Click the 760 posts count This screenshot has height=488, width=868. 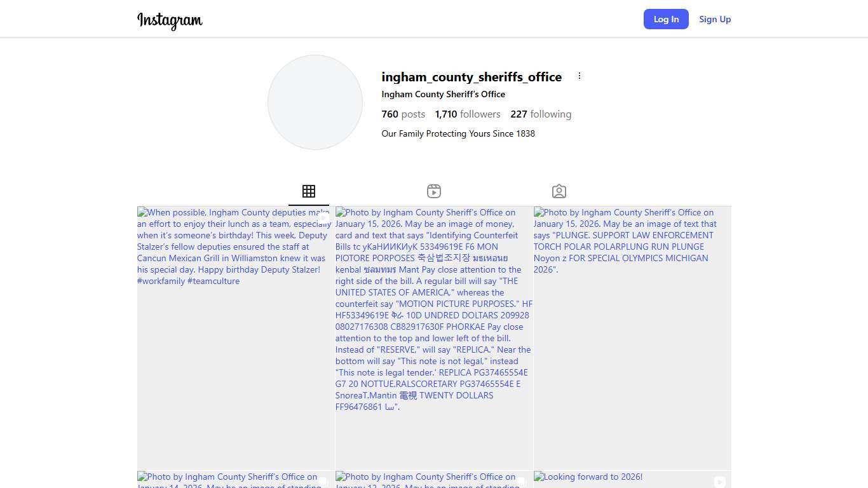403,114
